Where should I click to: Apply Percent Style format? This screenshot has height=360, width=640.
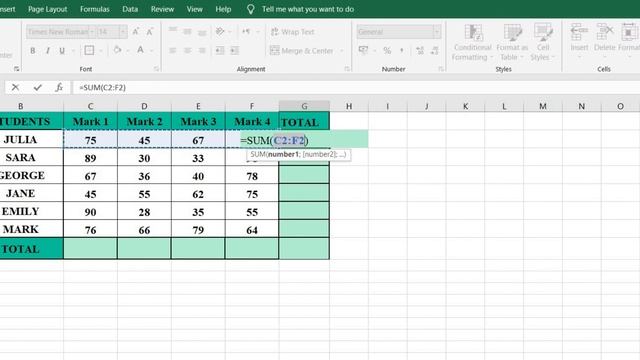387,51
